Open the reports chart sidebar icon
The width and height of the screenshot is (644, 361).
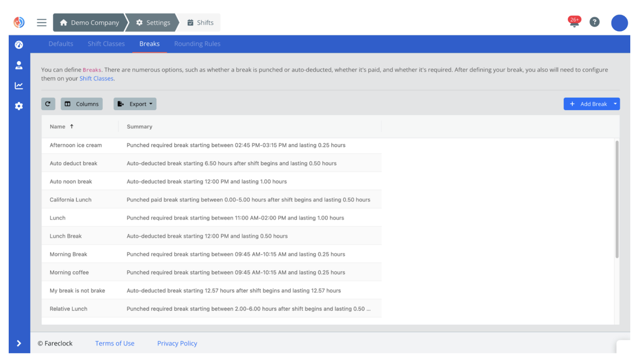(x=19, y=86)
